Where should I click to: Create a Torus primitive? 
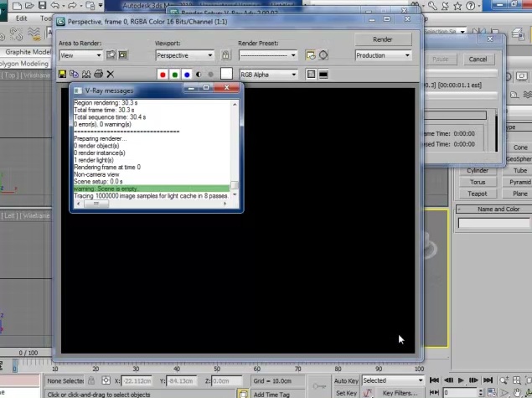point(478,182)
